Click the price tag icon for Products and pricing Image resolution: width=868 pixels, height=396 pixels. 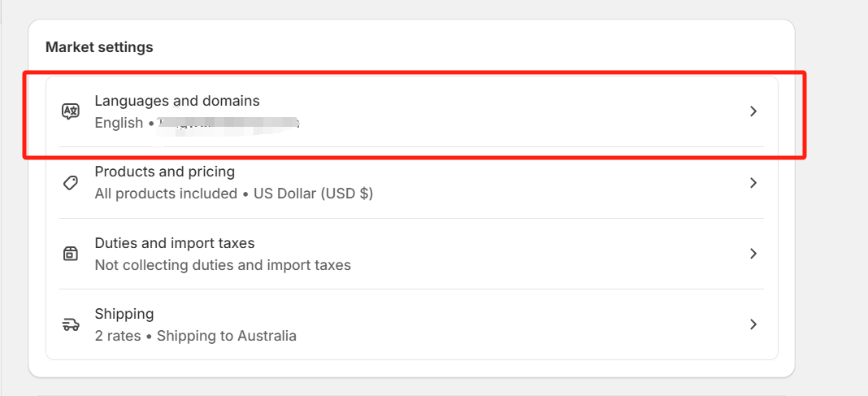(71, 183)
